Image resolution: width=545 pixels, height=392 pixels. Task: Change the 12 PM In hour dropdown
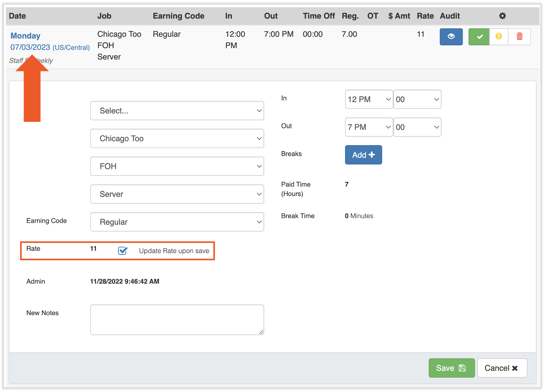tap(369, 99)
